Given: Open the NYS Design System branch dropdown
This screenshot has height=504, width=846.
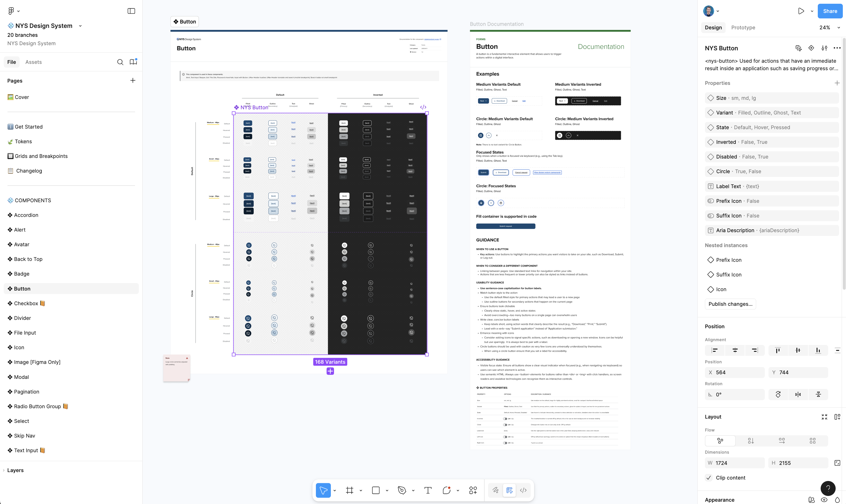Looking at the screenshot, I should click(80, 26).
